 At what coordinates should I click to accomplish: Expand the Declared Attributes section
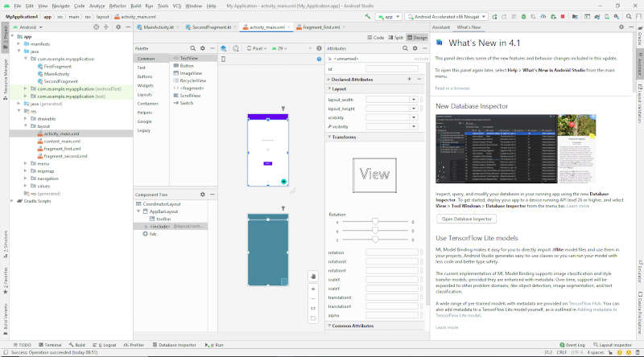329,79
